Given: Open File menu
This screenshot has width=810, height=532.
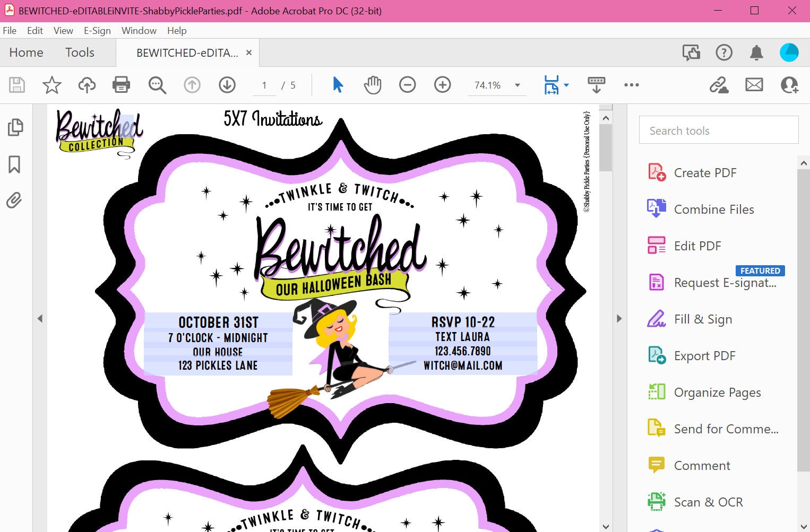Looking at the screenshot, I should pyautogui.click(x=10, y=31).
